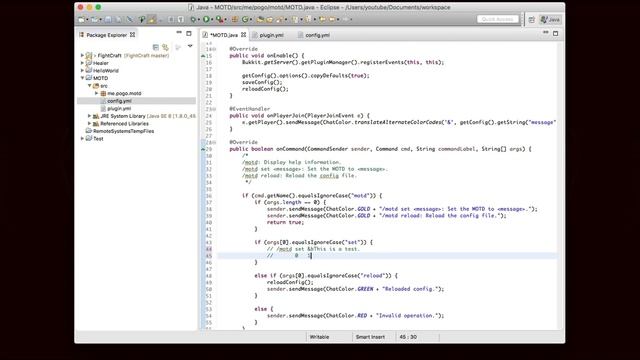Switch to the MOTD.java editor tab
Viewport: 640px width, 360px height.
pyautogui.click(x=223, y=35)
